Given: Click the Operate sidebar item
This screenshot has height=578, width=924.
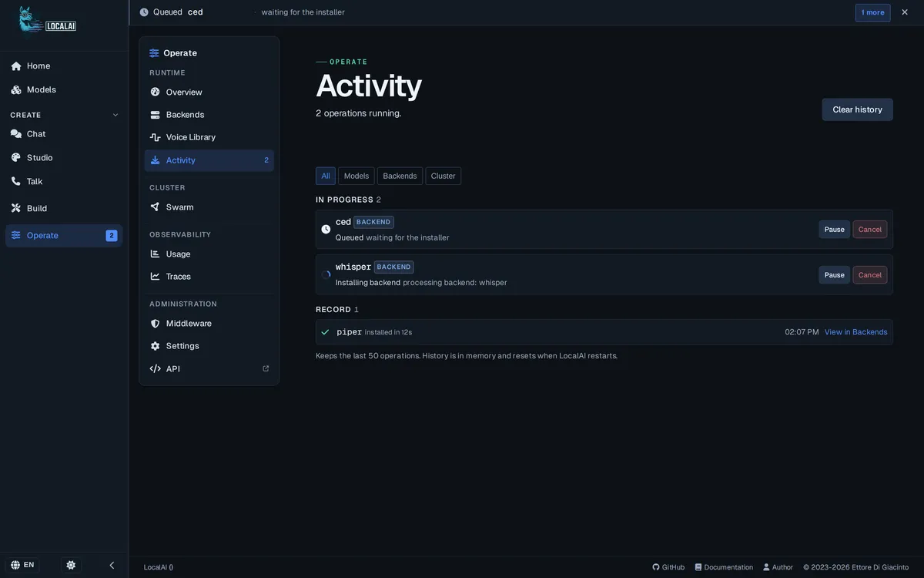Looking at the screenshot, I should coord(64,235).
